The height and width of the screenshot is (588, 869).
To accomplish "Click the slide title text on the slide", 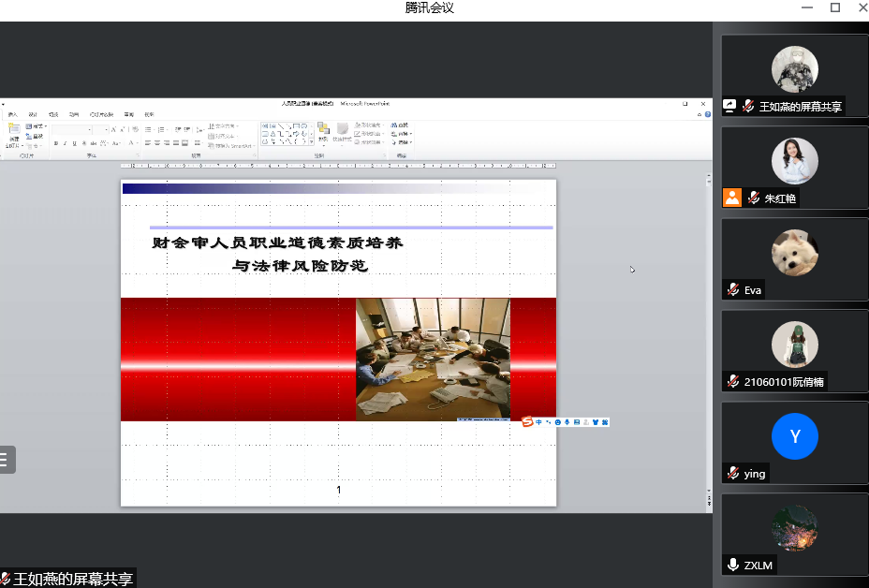I will [278, 243].
